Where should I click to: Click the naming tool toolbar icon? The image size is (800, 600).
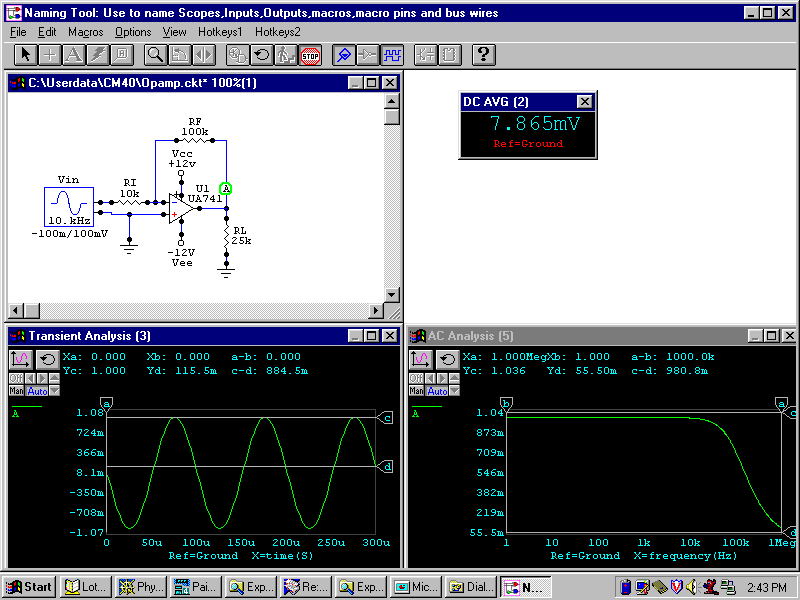coord(122,55)
